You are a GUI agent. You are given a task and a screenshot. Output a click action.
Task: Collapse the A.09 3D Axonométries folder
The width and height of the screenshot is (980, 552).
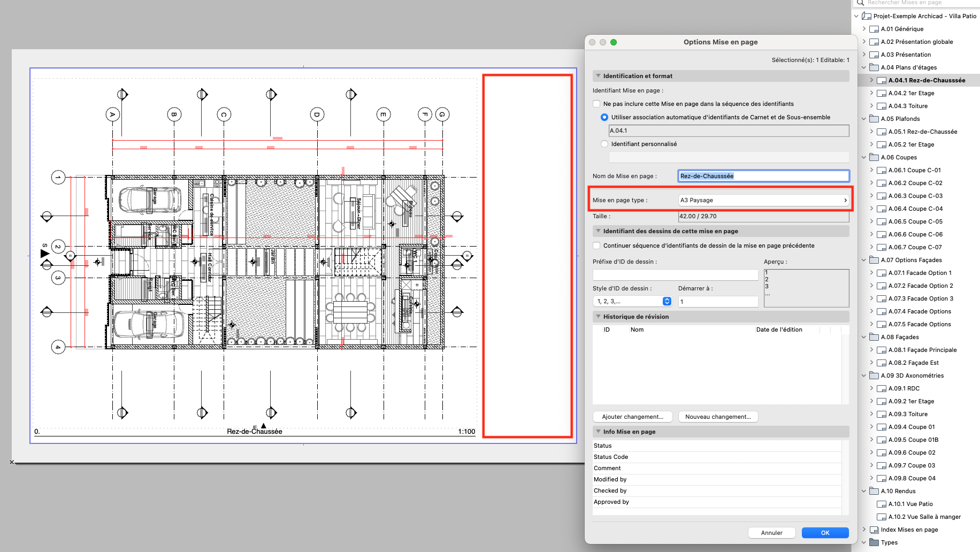click(864, 375)
